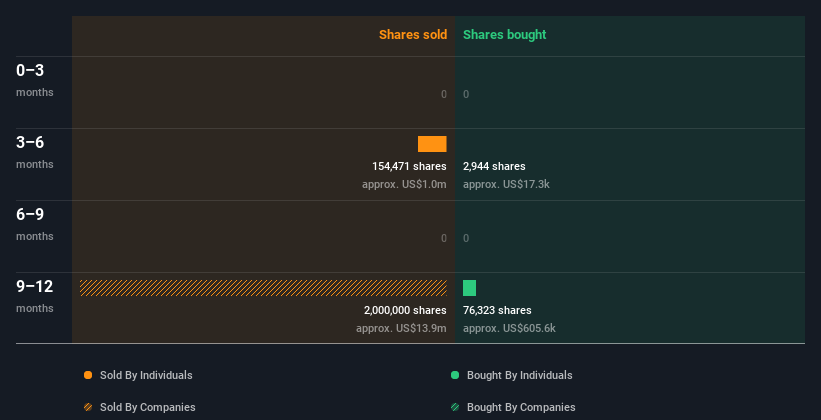Click the Shares sold column header
Screen dimensions: 821x420
(413, 35)
